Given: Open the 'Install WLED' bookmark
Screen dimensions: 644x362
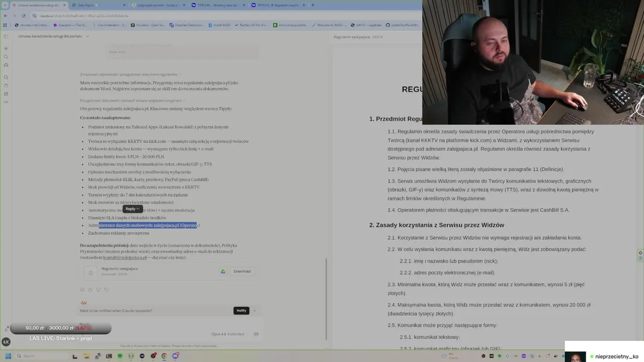Looking at the screenshot, I should coord(219,25).
